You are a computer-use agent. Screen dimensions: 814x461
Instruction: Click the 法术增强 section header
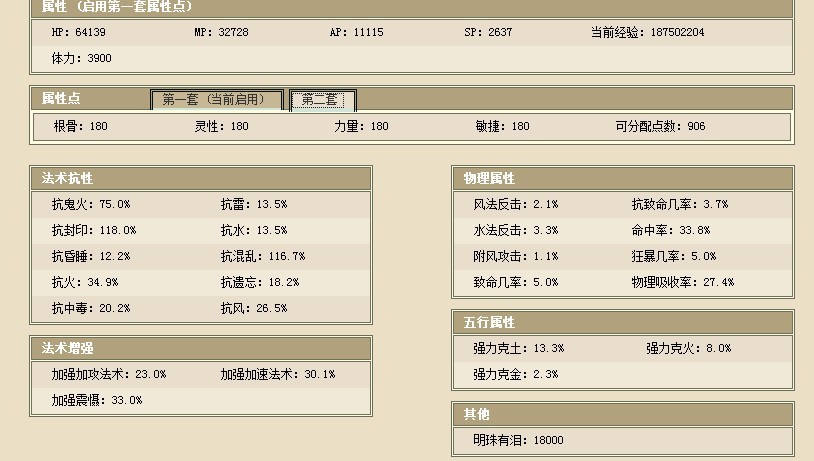click(68, 348)
